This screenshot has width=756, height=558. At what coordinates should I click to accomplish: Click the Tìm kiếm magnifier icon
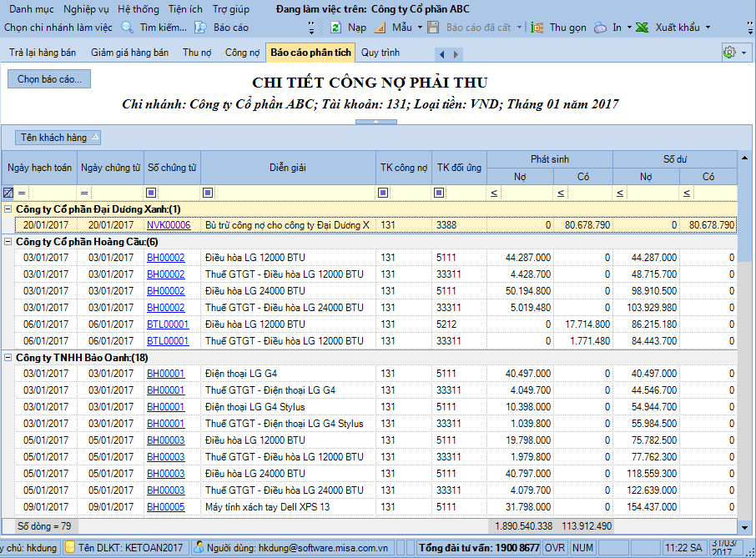(128, 28)
